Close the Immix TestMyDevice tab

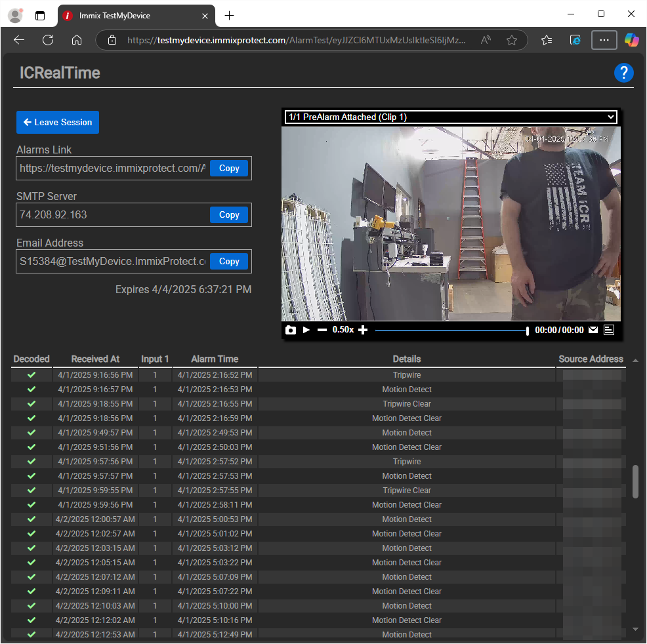pos(205,16)
